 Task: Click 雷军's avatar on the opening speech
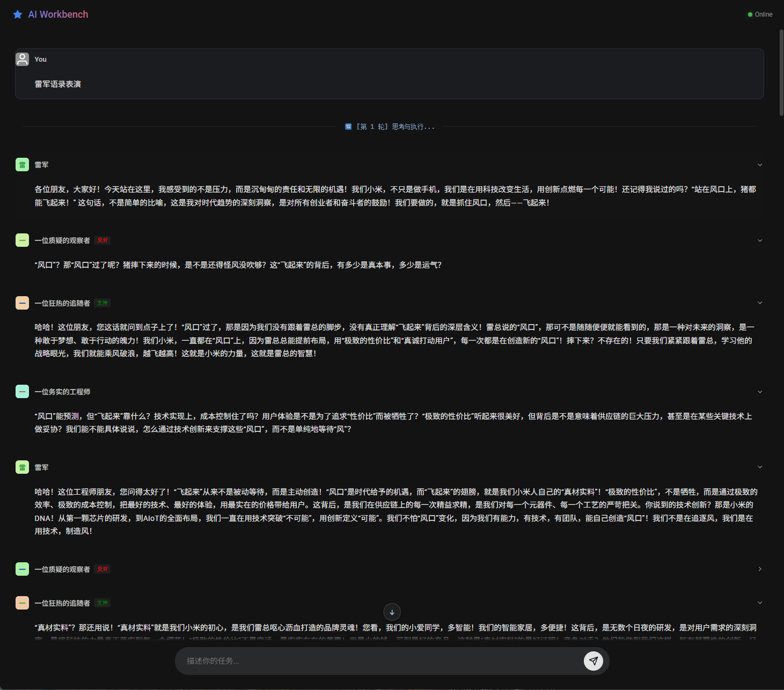click(x=23, y=165)
